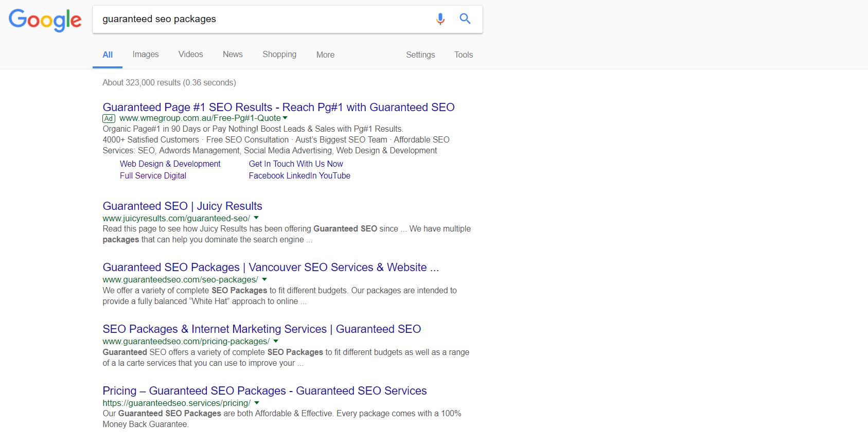Open Facebook LinkedIn YouTube sitelink
Image resolution: width=868 pixels, height=444 pixels.
[299, 175]
